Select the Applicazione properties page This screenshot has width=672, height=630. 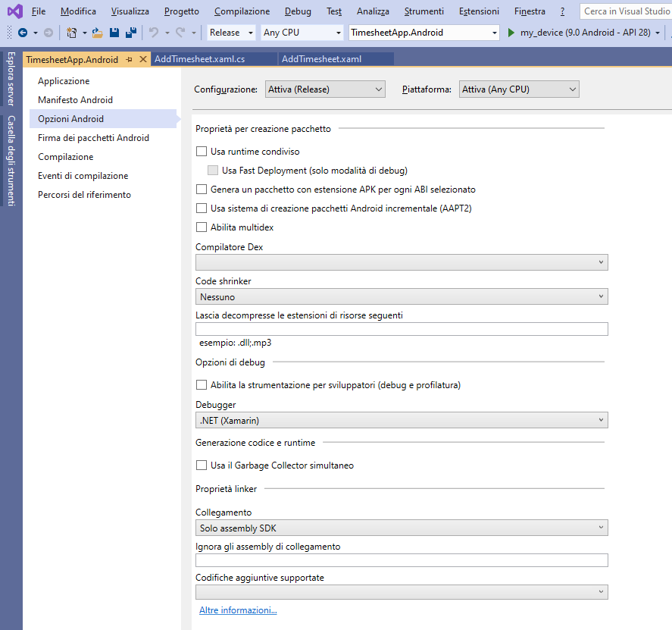pos(64,81)
